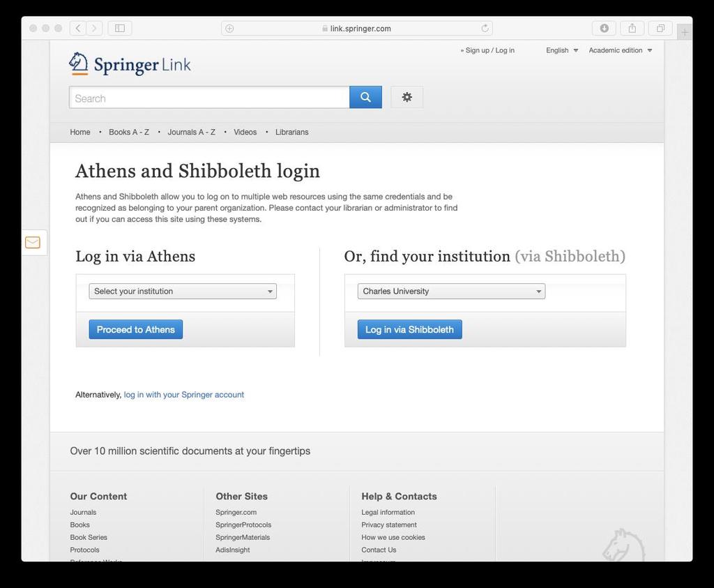Open the Librarians nav item

292,132
